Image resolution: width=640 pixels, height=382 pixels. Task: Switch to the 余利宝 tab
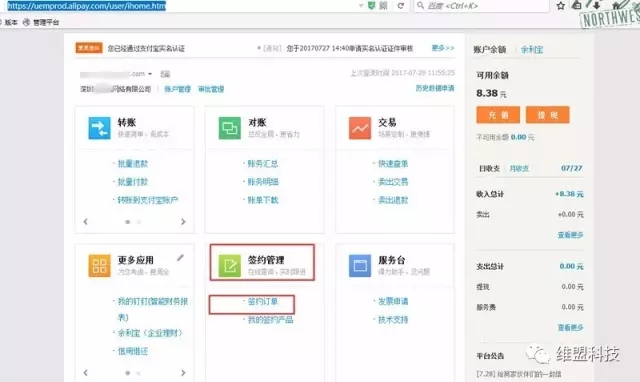click(532, 49)
